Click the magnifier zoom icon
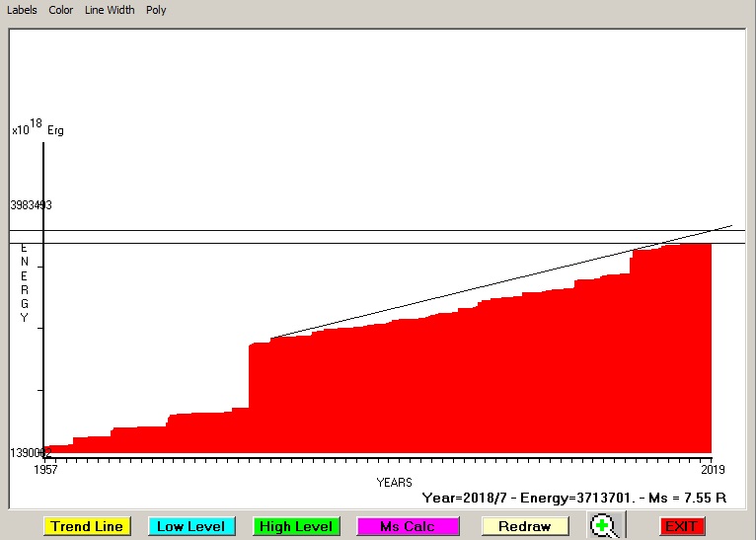Viewport: 756px width, 540px height. pos(603,526)
